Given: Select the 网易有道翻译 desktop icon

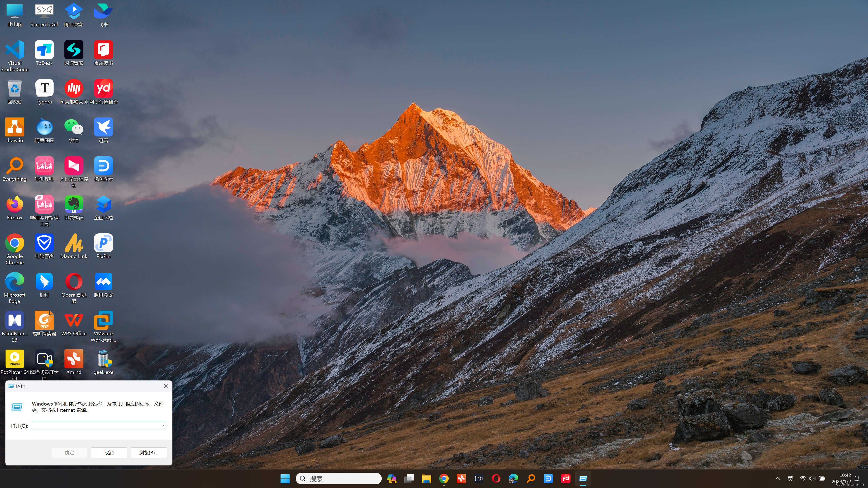Looking at the screenshot, I should click(104, 91).
